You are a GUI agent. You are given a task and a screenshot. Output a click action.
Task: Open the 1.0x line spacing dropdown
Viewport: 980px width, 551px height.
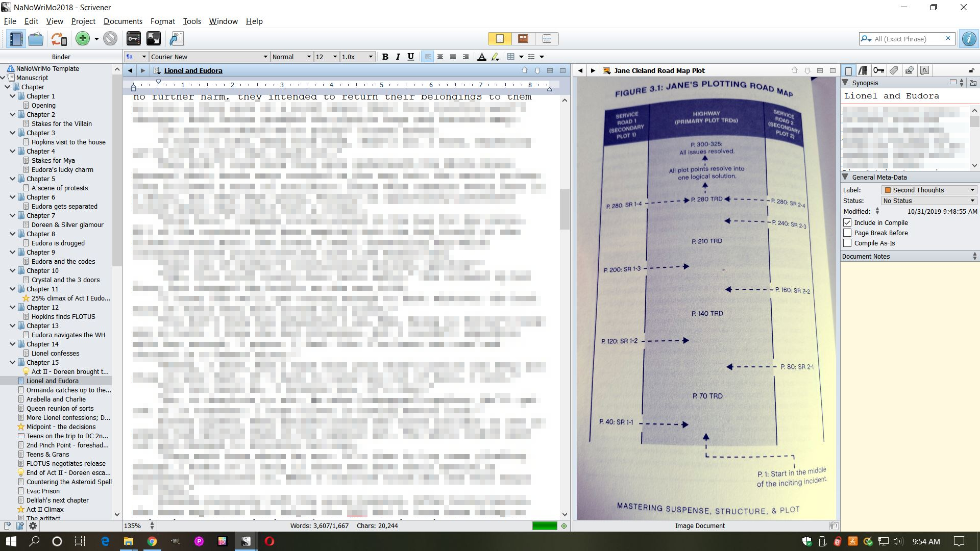(x=357, y=57)
